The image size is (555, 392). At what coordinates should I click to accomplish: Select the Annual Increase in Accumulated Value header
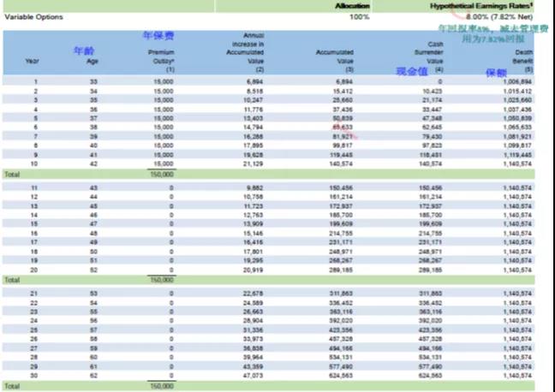(x=248, y=51)
